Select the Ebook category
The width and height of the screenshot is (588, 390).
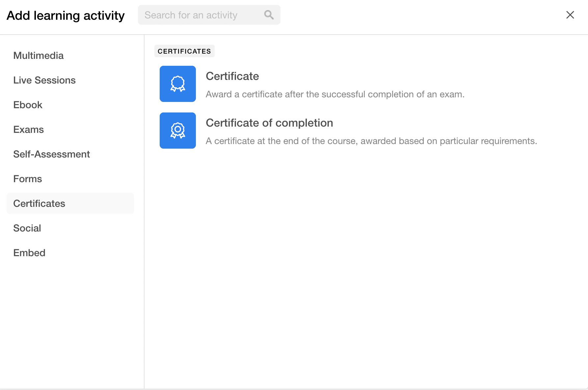pyautogui.click(x=28, y=105)
